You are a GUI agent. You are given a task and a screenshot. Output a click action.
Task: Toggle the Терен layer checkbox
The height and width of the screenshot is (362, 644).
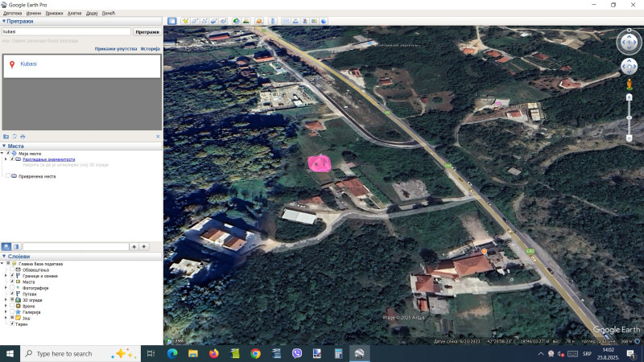pyautogui.click(x=12, y=324)
